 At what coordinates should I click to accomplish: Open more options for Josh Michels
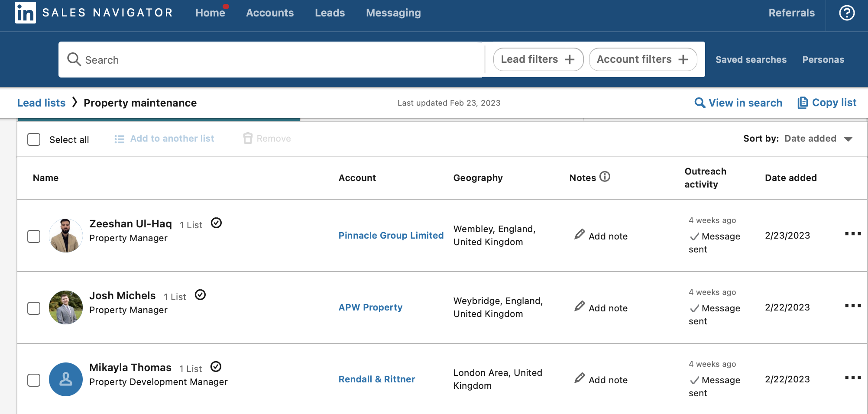click(x=853, y=306)
